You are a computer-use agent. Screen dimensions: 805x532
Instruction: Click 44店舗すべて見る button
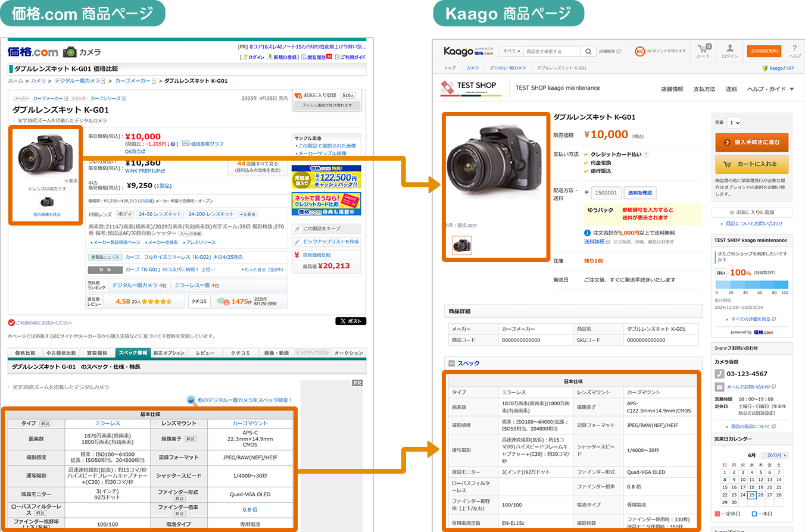(x=258, y=167)
